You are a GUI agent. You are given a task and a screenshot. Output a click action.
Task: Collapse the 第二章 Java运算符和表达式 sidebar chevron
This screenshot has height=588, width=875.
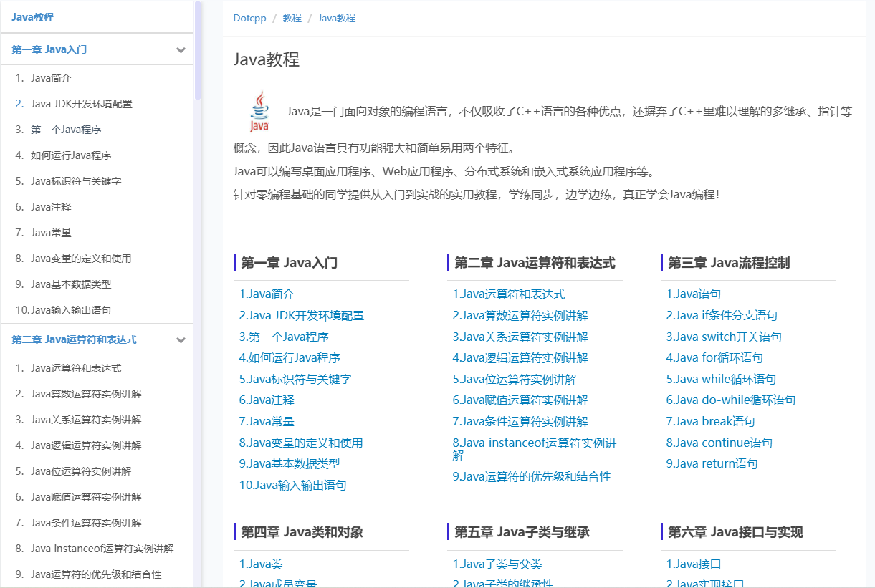coord(181,340)
